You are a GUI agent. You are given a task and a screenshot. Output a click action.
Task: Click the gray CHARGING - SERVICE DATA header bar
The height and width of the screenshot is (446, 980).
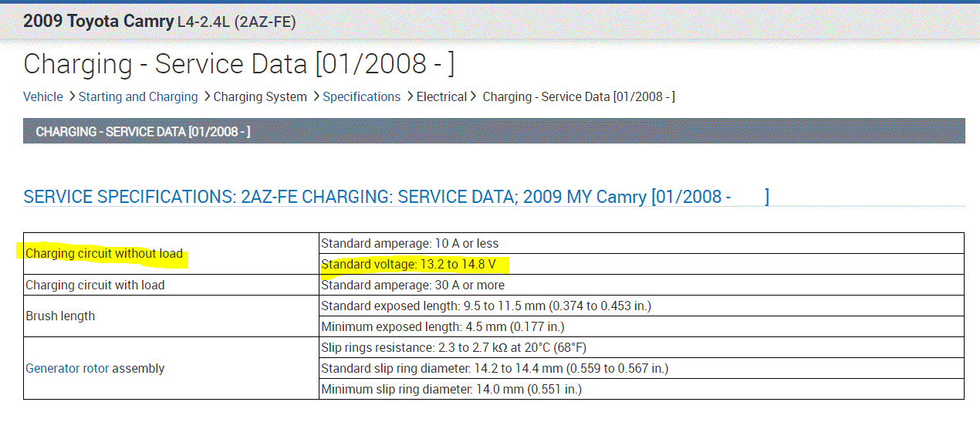(494, 131)
